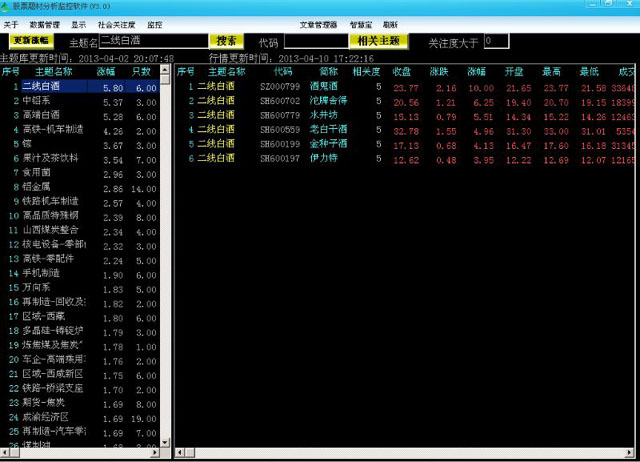The height and width of the screenshot is (462, 640).
Task: Click closing price 32.78 cell
Action: click(406, 131)
